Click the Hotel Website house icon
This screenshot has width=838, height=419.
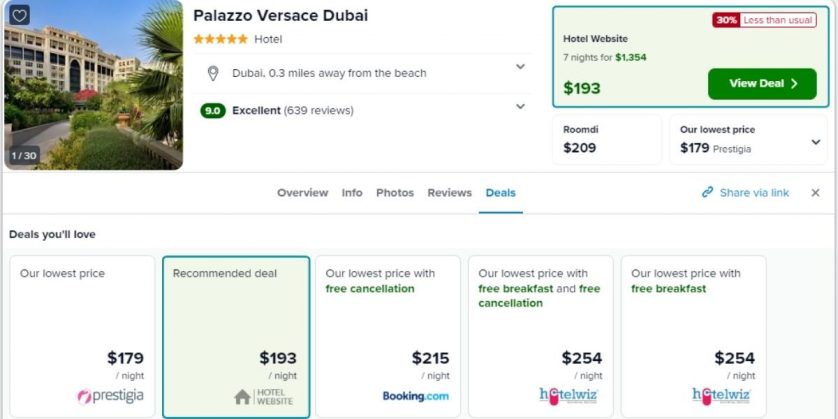(x=242, y=397)
